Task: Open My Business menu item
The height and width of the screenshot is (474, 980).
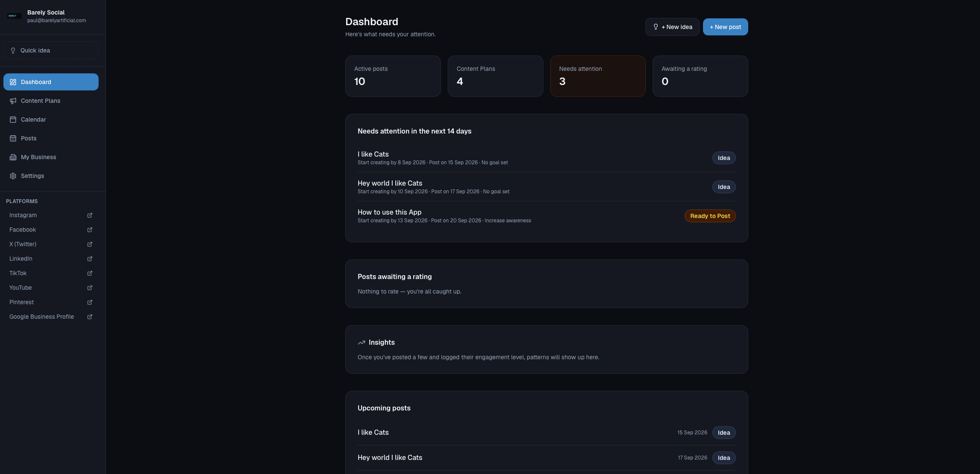Action: [x=51, y=157]
